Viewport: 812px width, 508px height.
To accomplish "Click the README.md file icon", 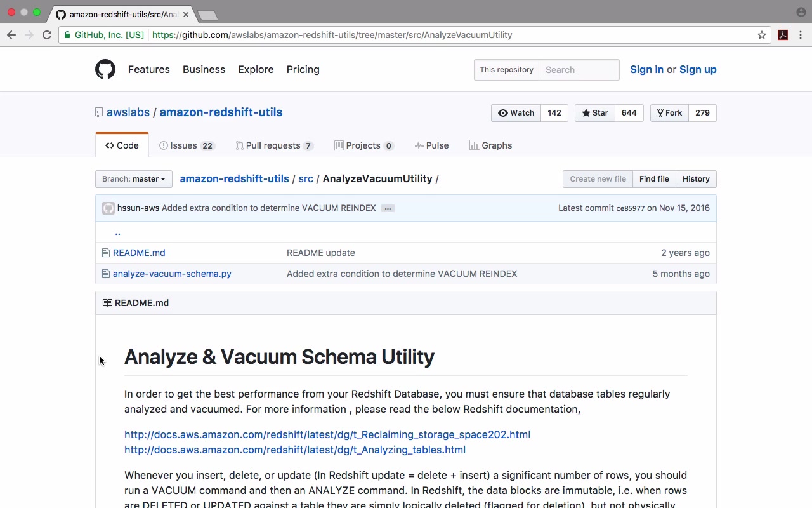I will click(x=106, y=253).
